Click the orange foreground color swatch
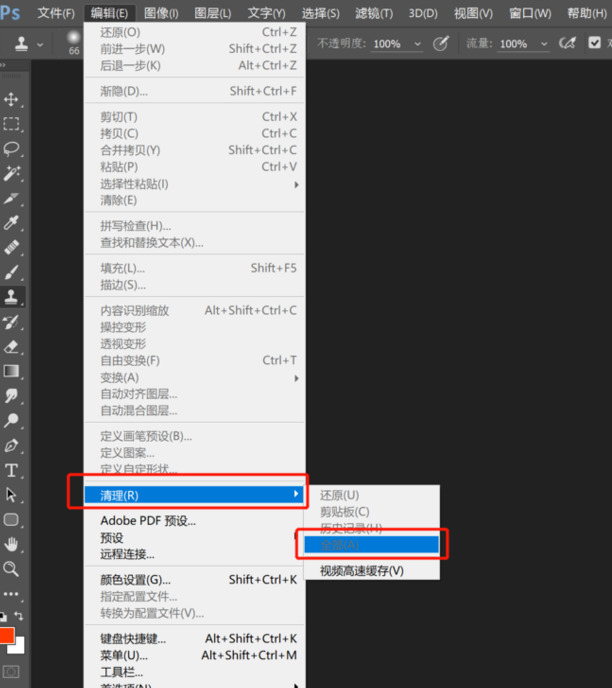Screen dimensions: 612x688 tap(7, 635)
